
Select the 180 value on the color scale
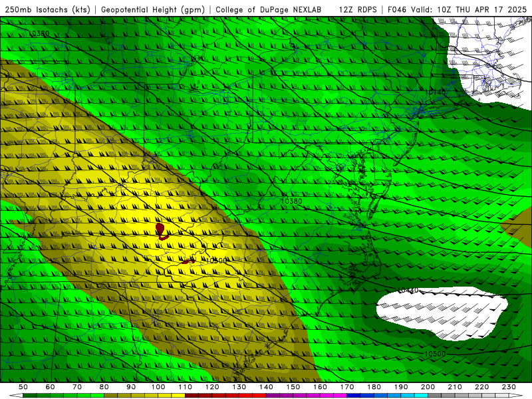point(374,387)
